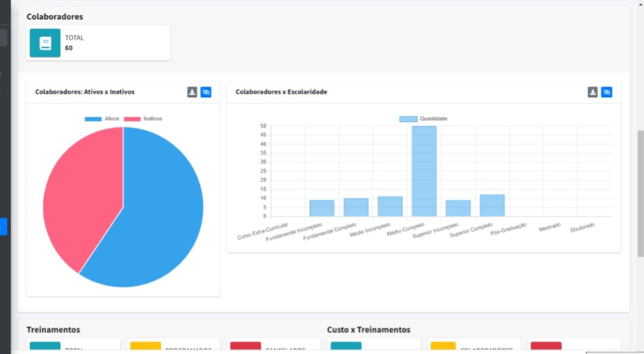Select the Médio Completo bar in the chart

tap(425, 170)
